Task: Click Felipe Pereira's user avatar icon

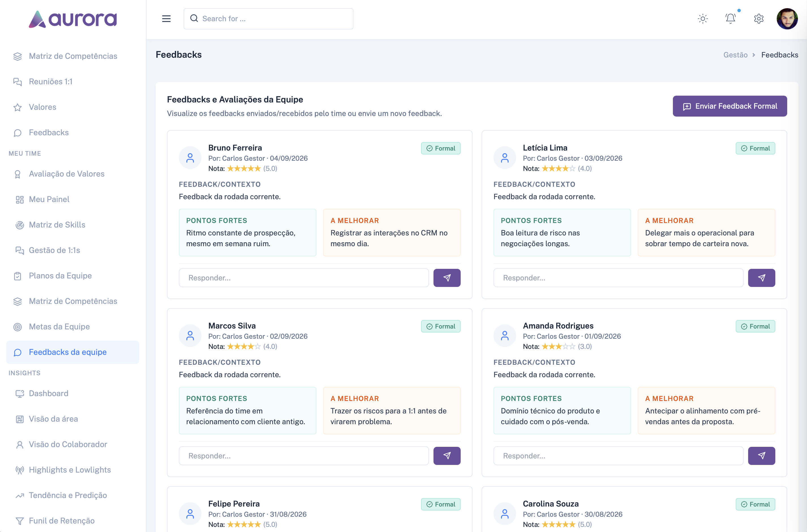Action: pos(190,514)
